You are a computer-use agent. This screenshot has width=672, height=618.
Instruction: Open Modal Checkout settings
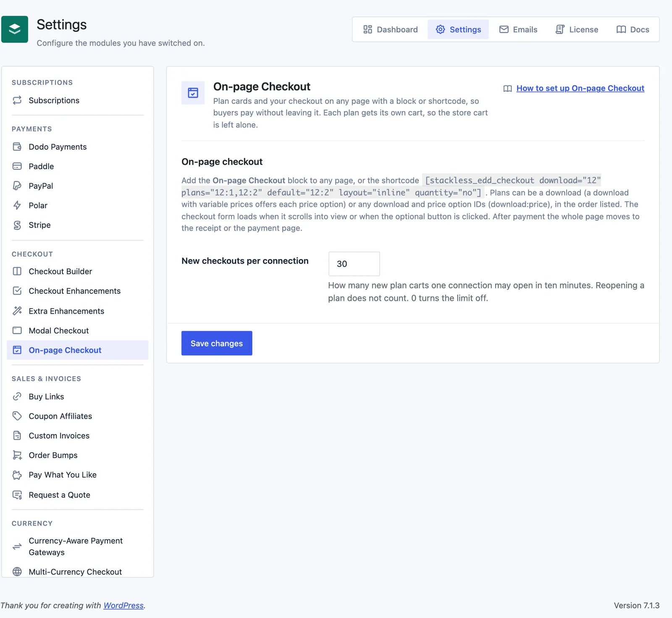78,330
